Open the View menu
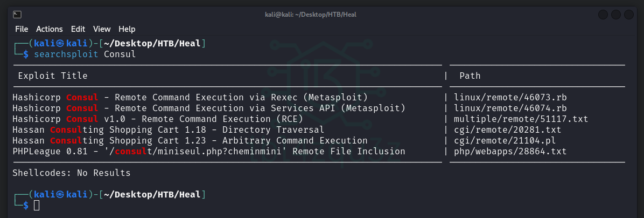644x218 pixels. (x=102, y=29)
